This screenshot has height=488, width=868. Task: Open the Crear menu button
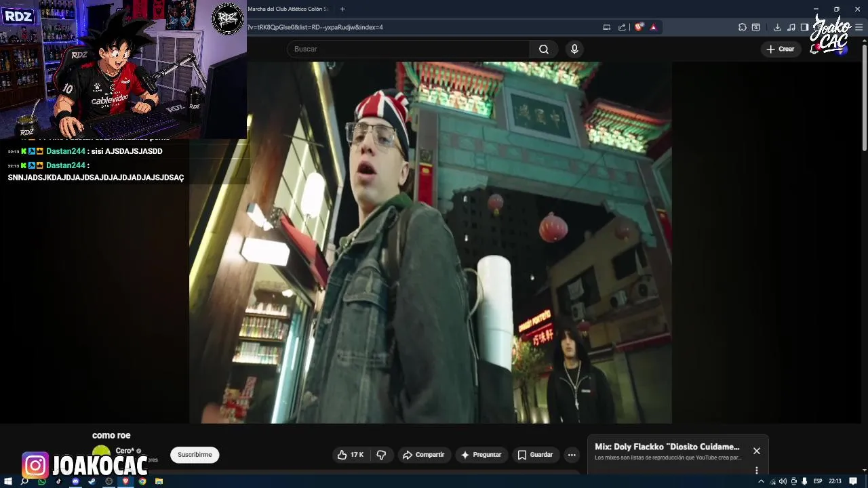pyautogui.click(x=781, y=49)
